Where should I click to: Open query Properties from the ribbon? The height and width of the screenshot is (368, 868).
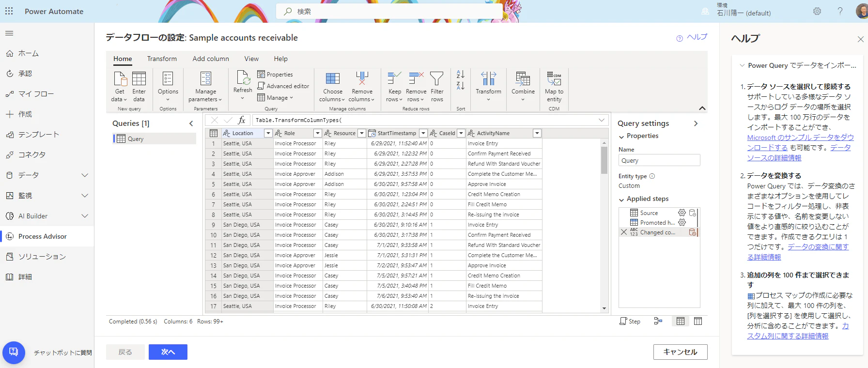(x=275, y=75)
